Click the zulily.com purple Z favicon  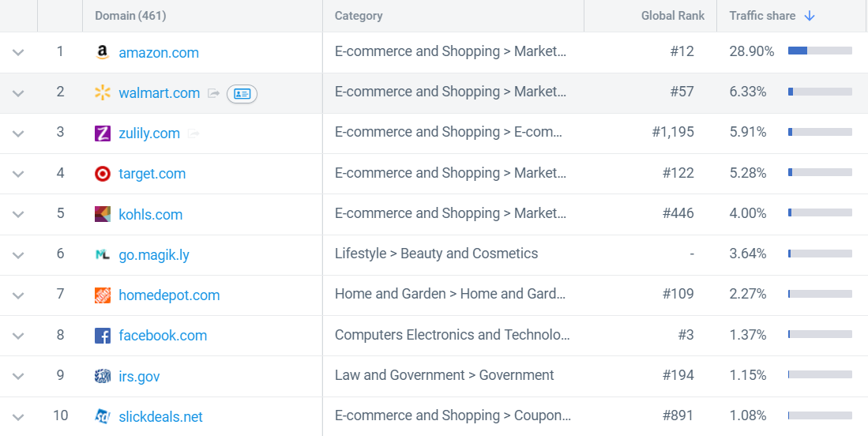pyautogui.click(x=103, y=133)
